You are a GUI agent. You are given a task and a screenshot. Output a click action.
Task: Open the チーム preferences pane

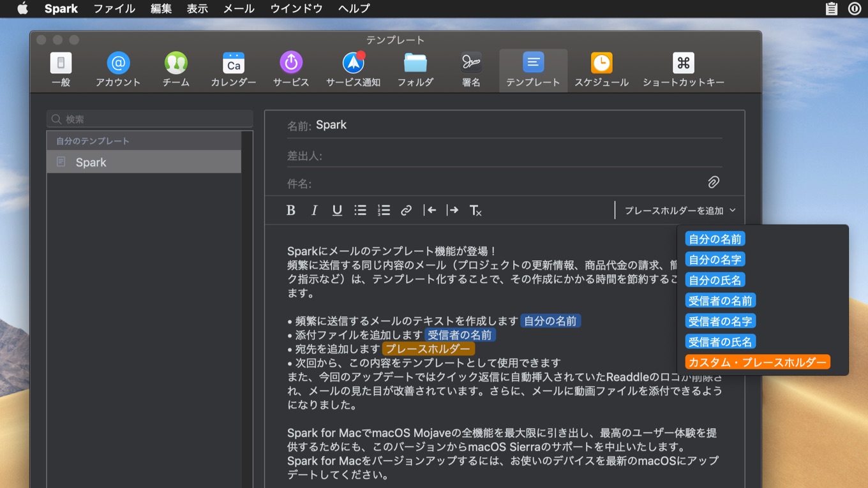[176, 70]
